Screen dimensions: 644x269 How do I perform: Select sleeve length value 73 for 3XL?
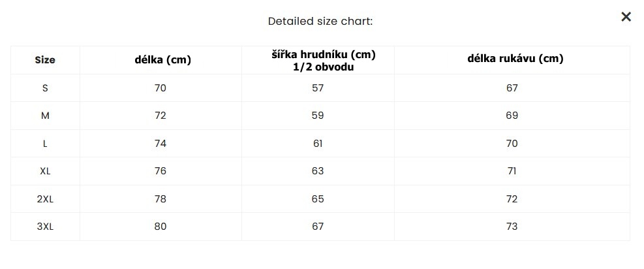[x=512, y=227]
